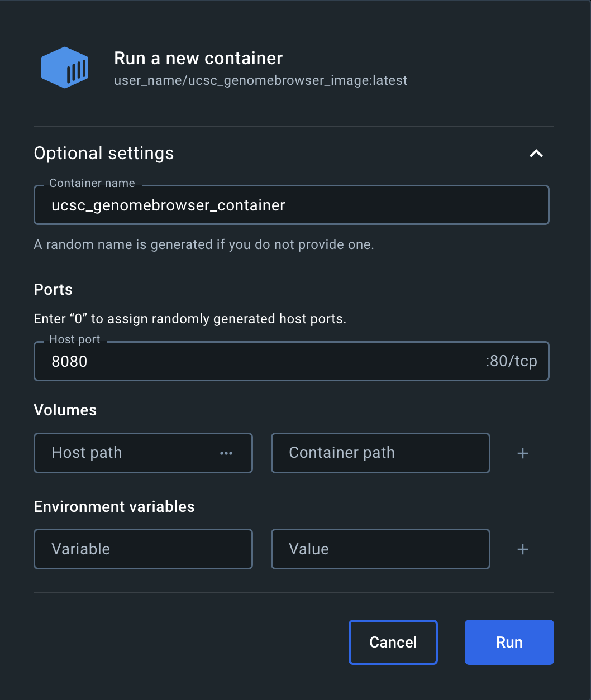Click the image name user_name/ucsc_genomebrowser_image:latest
This screenshot has height=700, width=591.
tap(260, 81)
